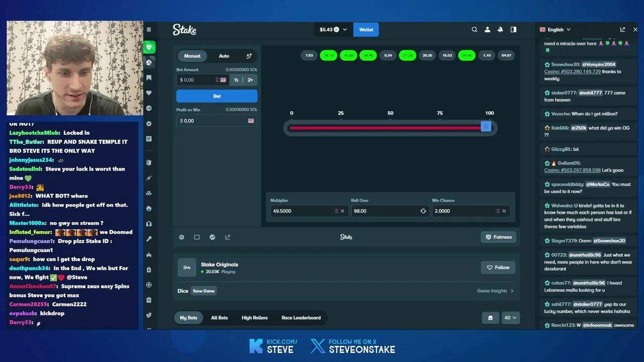Open the Fairness dialog
The width and height of the screenshot is (644, 362).
click(x=498, y=237)
